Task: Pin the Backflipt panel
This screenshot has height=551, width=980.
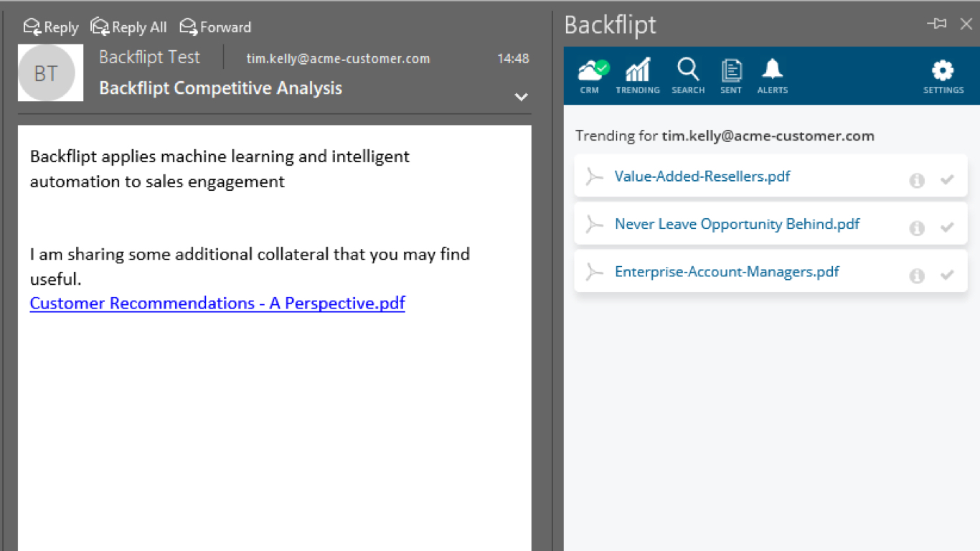Action: pyautogui.click(x=936, y=24)
